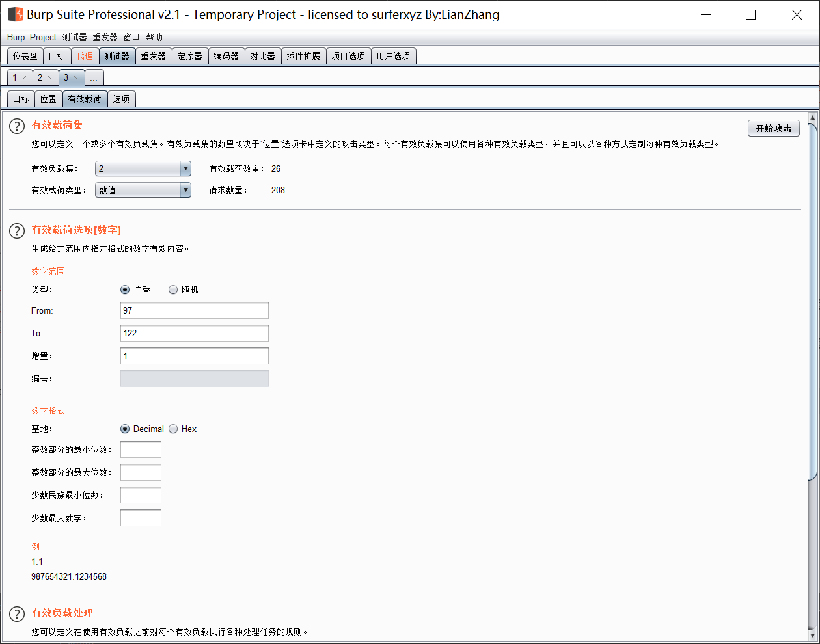
Task: Click the example value 987654321.1234568
Action: pos(69,577)
